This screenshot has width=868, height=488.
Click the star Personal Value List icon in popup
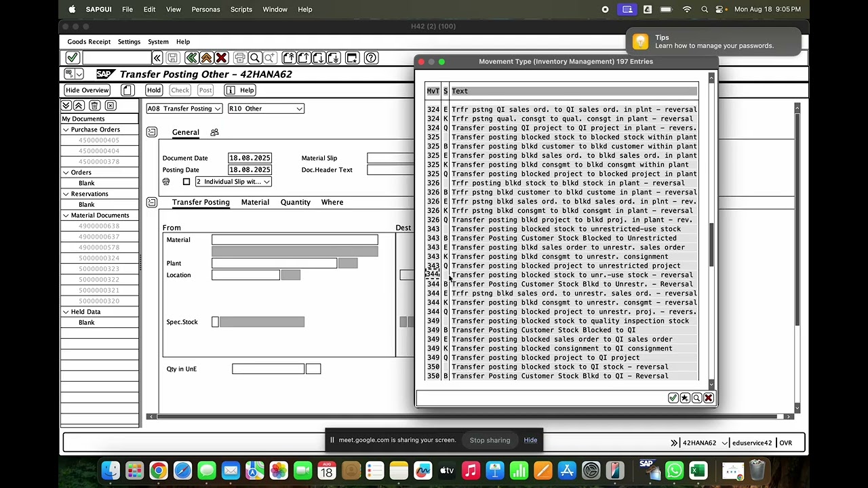coord(685,398)
